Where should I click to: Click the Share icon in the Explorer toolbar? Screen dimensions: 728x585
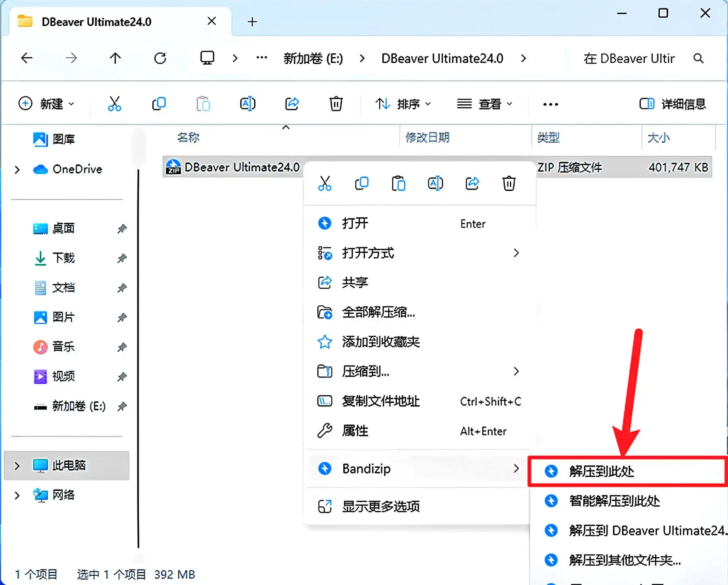coord(292,104)
